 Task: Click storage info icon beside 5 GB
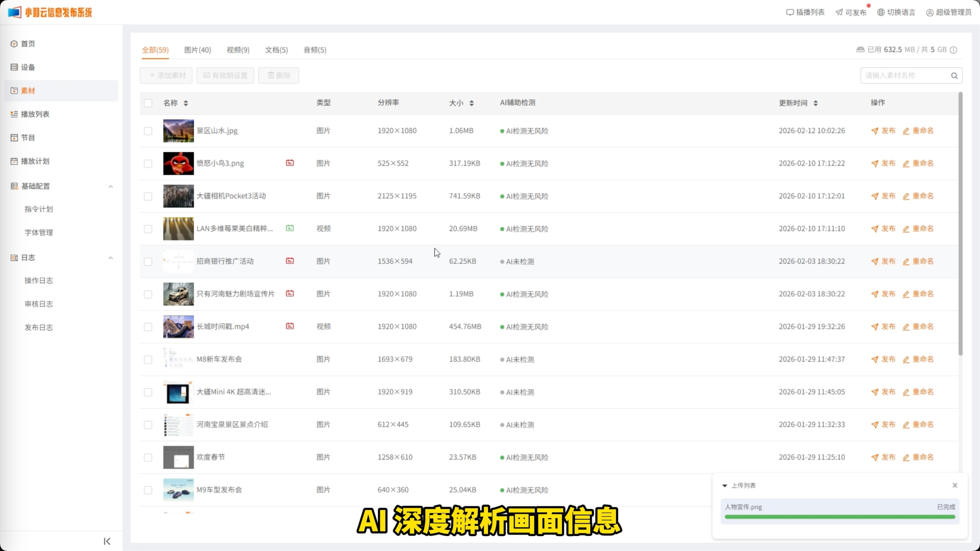coord(953,50)
